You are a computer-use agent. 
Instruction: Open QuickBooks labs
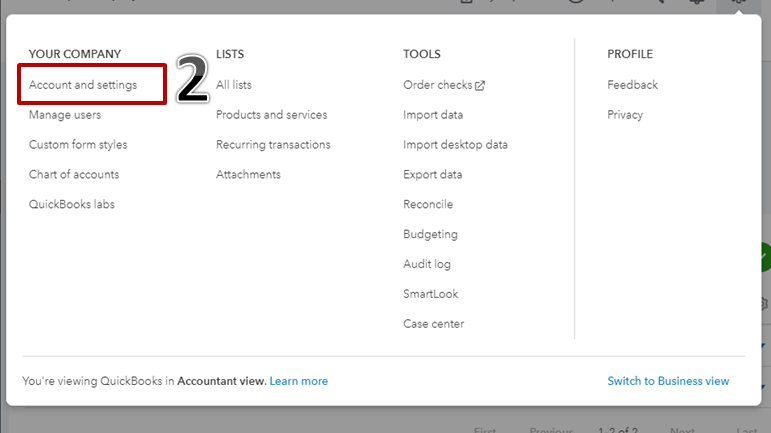coord(72,205)
